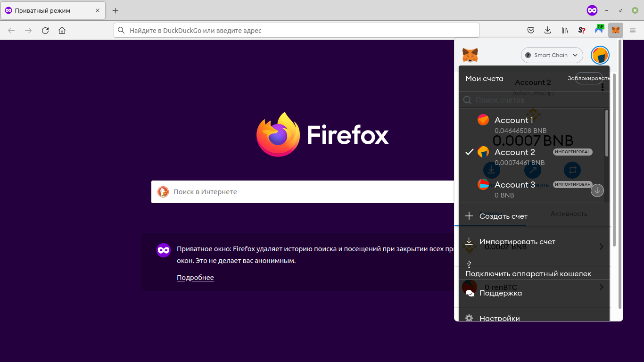Click the ИМПОРТИРОВАН badge on Account 3
644x362 pixels.
point(573,184)
